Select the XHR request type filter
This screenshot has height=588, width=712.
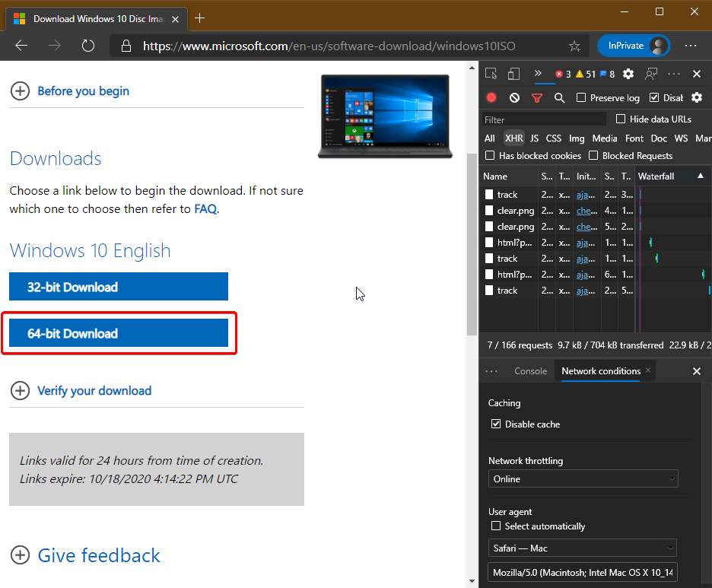[x=514, y=138]
